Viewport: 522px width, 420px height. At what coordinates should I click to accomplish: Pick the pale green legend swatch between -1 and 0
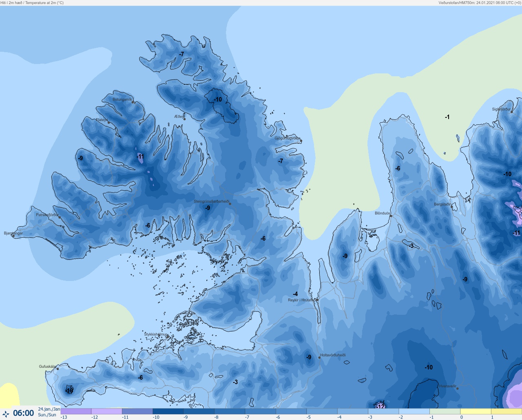coord(445,411)
